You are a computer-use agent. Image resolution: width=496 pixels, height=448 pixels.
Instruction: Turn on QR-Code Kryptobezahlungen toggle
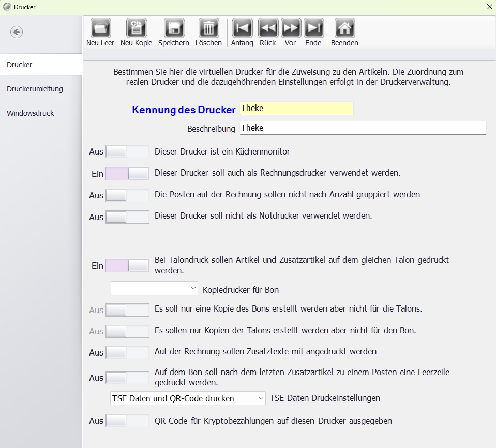click(127, 421)
